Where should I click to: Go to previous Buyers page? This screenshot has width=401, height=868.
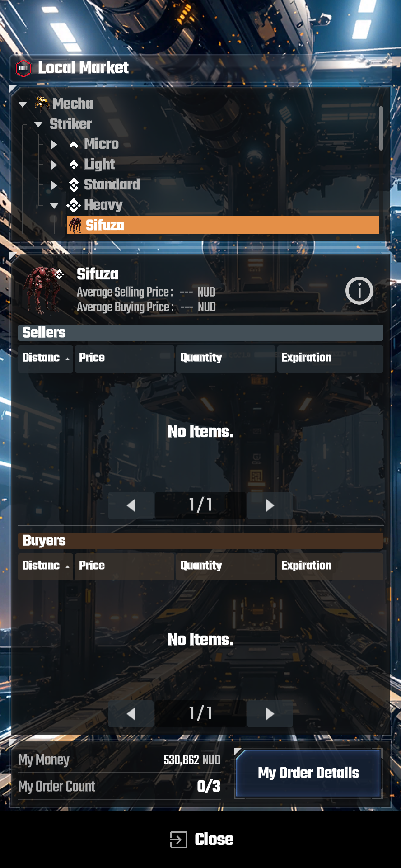click(131, 714)
